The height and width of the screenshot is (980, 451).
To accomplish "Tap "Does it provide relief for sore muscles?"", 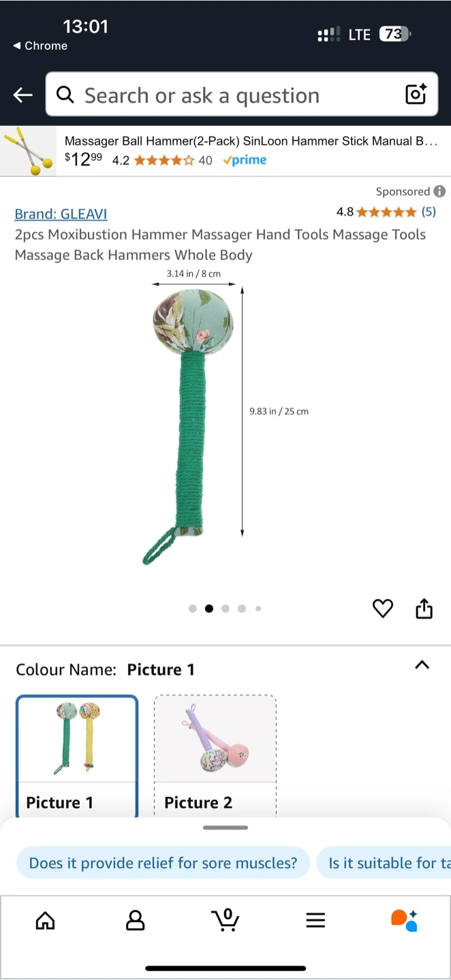I will click(164, 863).
